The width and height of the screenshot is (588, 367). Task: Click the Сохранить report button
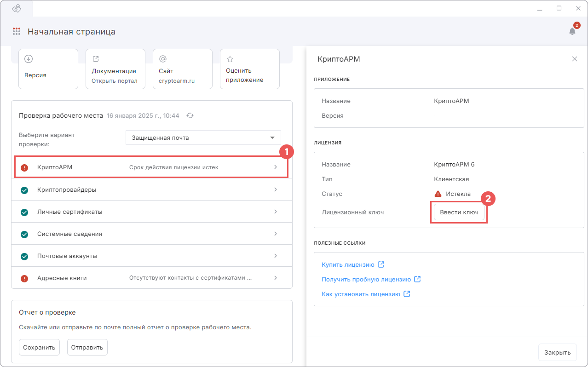tap(40, 347)
